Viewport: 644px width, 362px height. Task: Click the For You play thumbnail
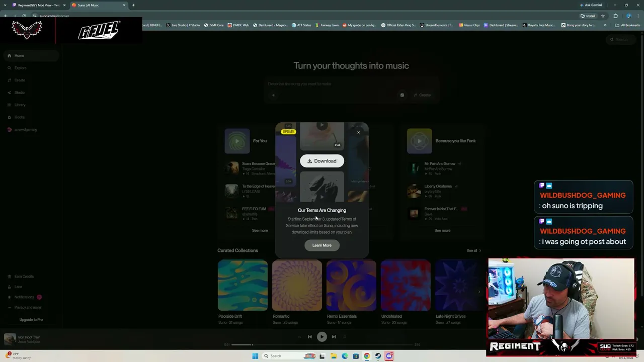pyautogui.click(x=237, y=141)
